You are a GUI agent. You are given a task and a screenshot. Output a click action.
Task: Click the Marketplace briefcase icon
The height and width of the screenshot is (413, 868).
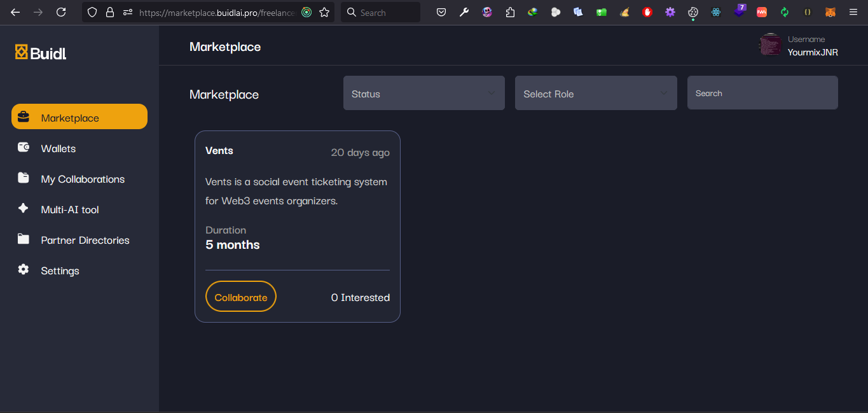tap(24, 118)
